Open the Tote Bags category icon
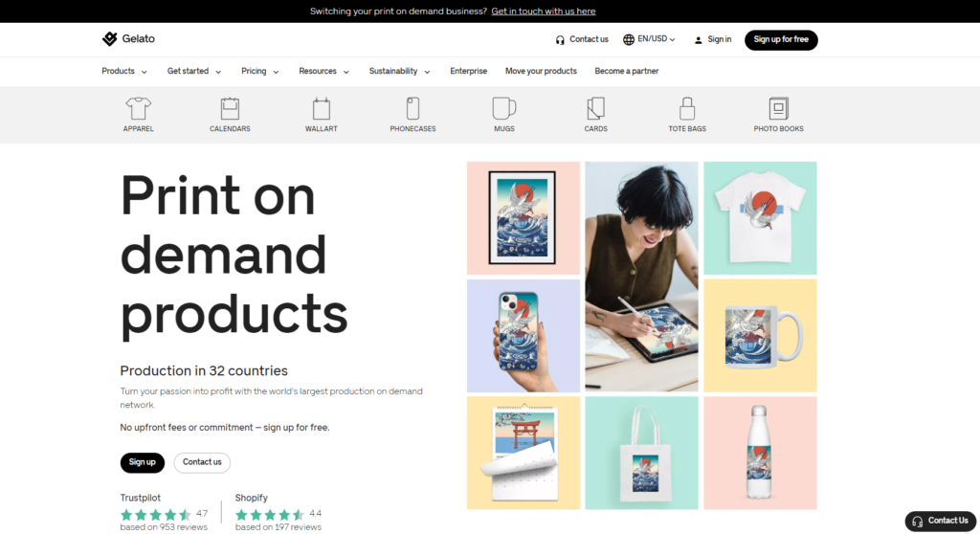 point(687,108)
